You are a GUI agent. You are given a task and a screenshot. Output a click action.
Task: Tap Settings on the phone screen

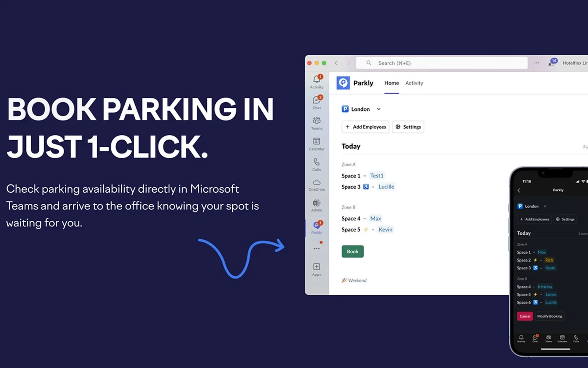[x=565, y=219]
